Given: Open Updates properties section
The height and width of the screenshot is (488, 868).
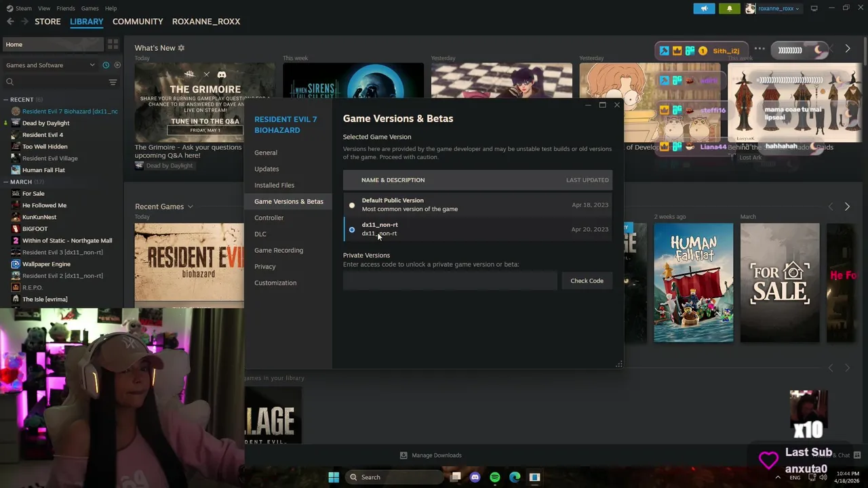Looking at the screenshot, I should pos(267,169).
